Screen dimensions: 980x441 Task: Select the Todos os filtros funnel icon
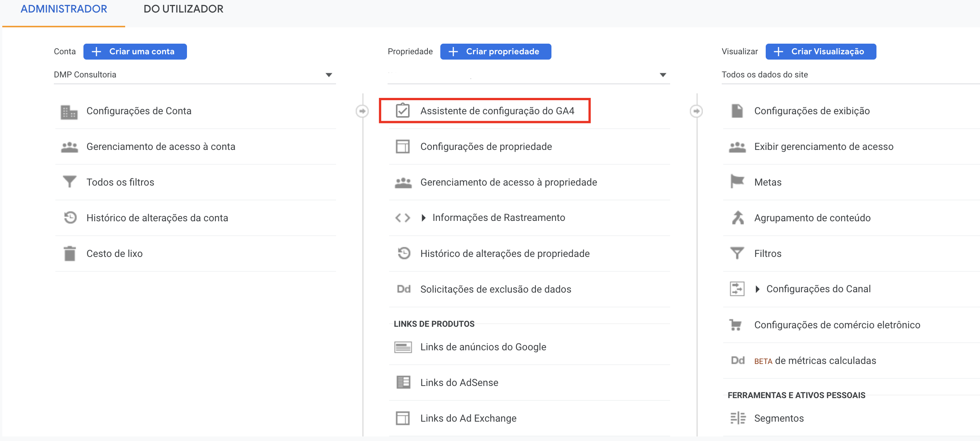click(69, 182)
